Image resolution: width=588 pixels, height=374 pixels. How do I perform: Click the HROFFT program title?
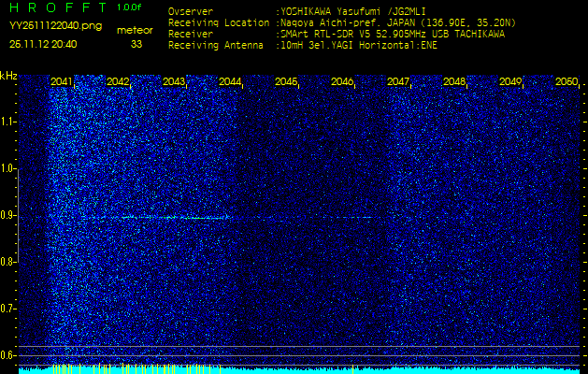[59, 7]
